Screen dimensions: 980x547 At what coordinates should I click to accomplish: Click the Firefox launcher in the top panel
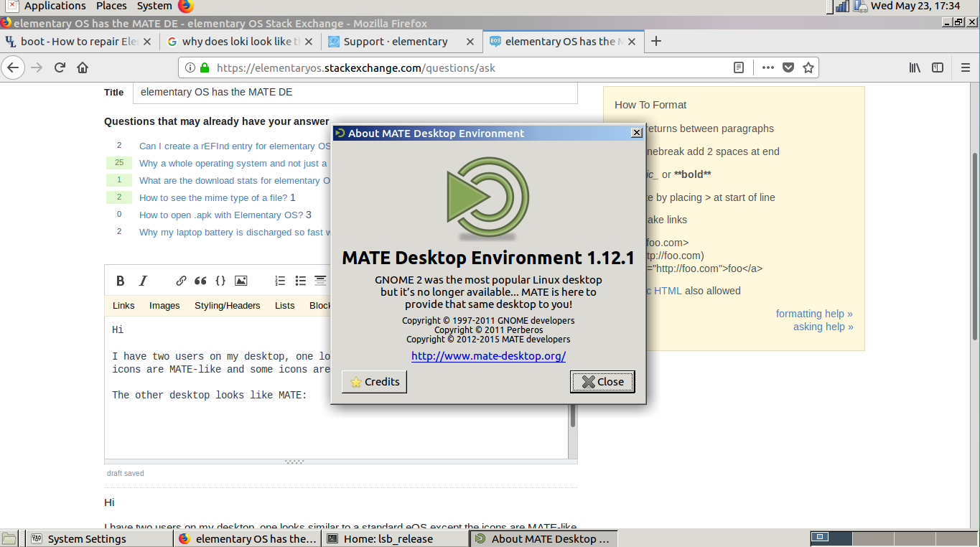point(186,6)
